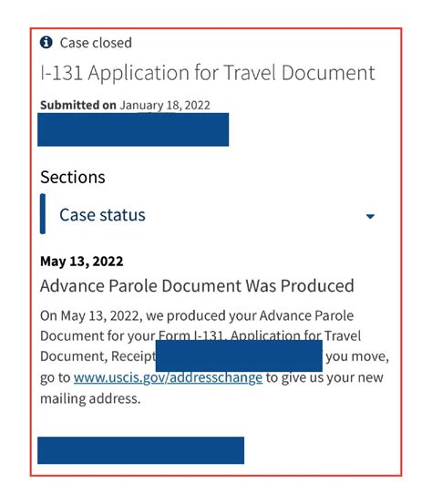This screenshot has width=432, height=504.
Task: Click the I-131 Application for Travel Document title
Action: click(208, 73)
